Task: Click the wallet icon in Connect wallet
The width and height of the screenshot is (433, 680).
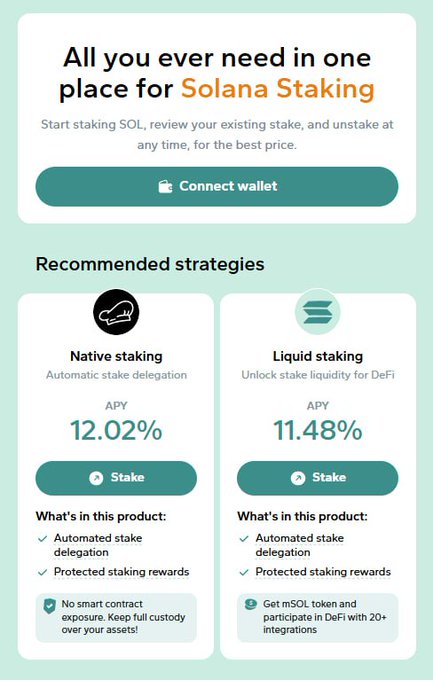Action: coord(165,186)
